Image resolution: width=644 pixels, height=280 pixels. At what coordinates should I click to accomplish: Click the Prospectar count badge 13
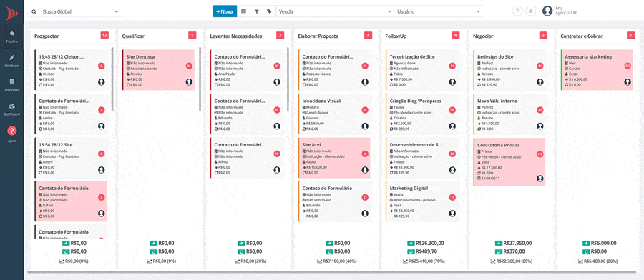[104, 36]
